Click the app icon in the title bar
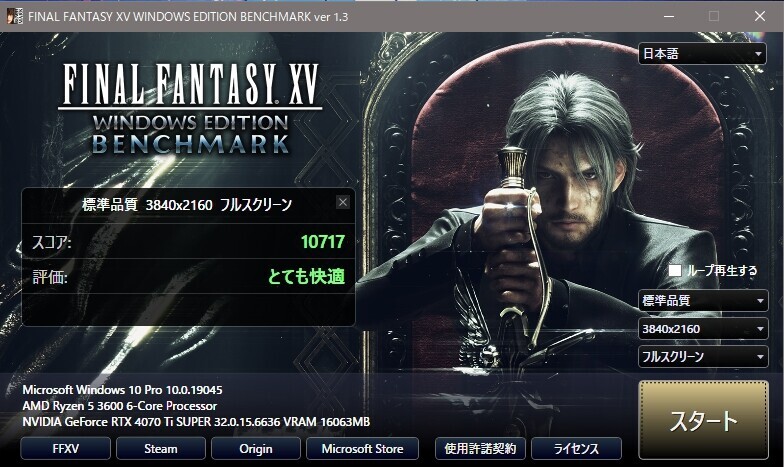784x467 pixels. pyautogui.click(x=14, y=16)
